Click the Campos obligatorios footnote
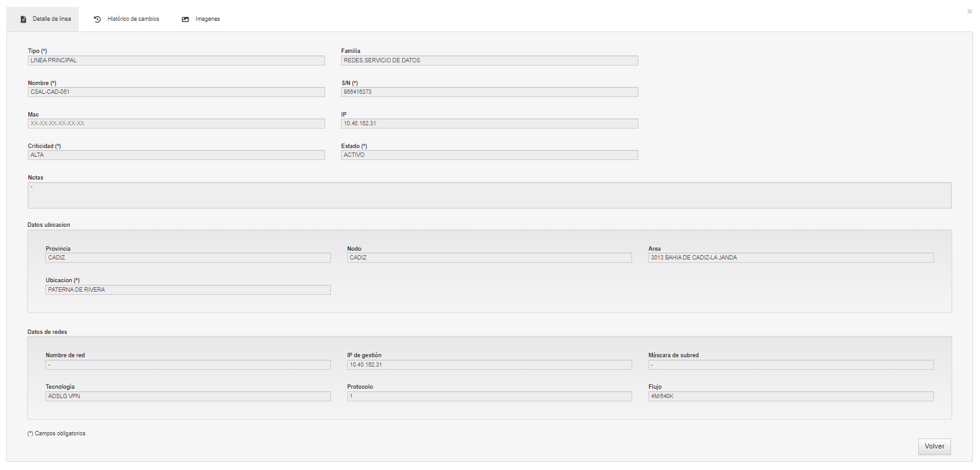Viewport: 980px width, 470px height. point(57,433)
